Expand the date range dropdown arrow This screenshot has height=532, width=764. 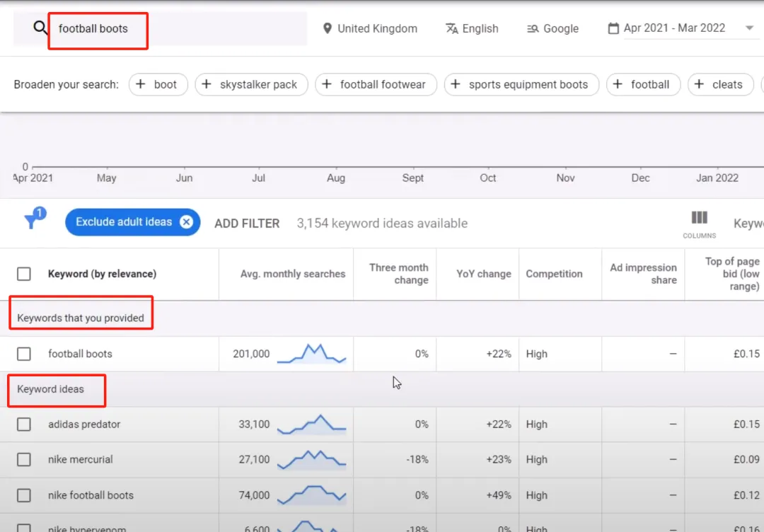coord(749,28)
